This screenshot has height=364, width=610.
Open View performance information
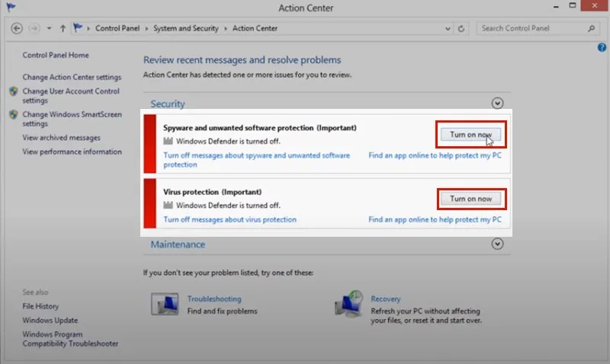point(72,152)
